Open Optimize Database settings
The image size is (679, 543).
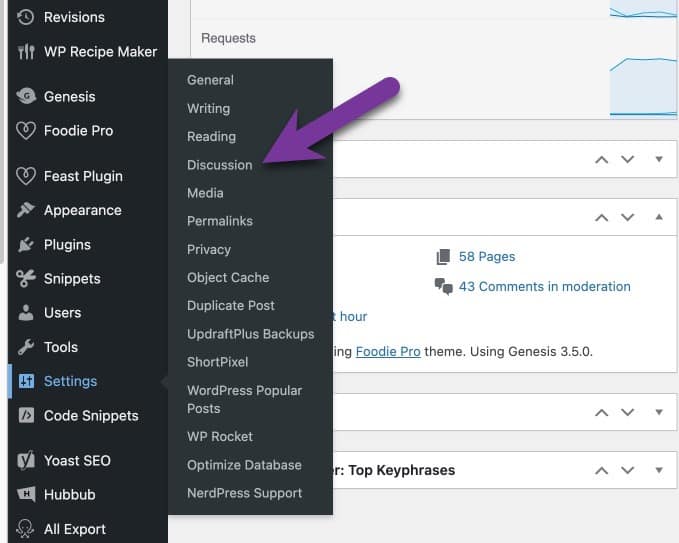[244, 465]
